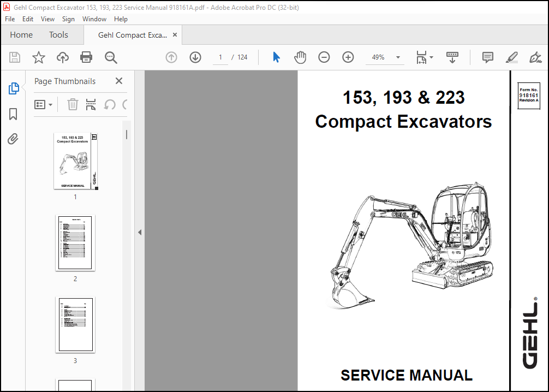Show Page Thumbnails sidebar icon
Viewport: 549px width, 392px height.
click(x=13, y=88)
